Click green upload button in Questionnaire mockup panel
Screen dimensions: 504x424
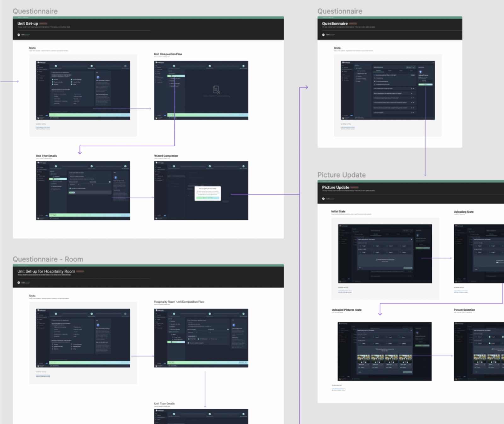click(x=425, y=84)
